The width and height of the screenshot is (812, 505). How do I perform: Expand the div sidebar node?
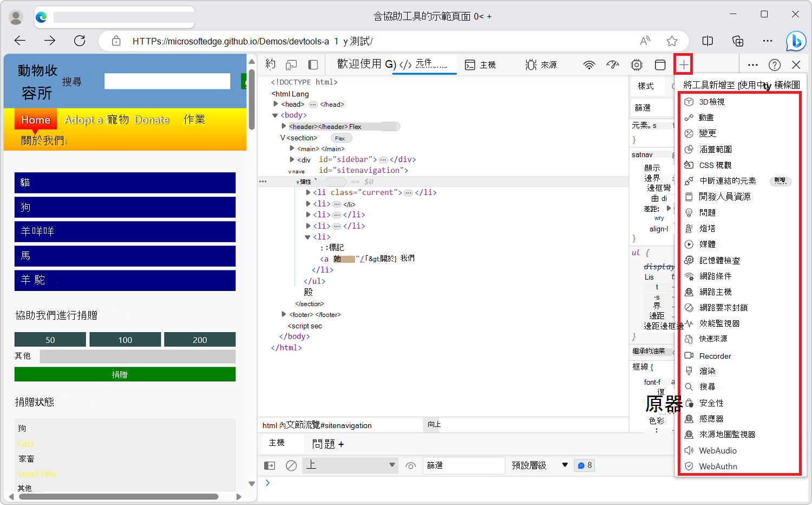tap(292, 159)
